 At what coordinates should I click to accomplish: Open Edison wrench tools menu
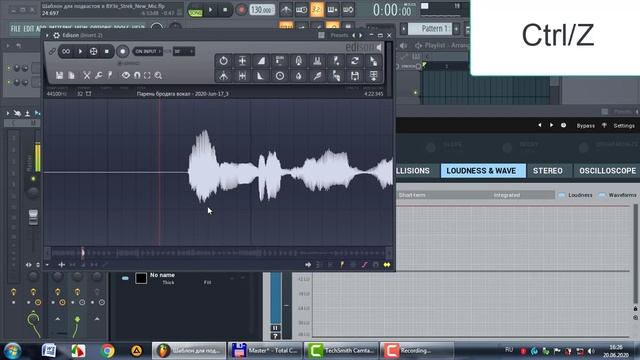click(x=98, y=76)
